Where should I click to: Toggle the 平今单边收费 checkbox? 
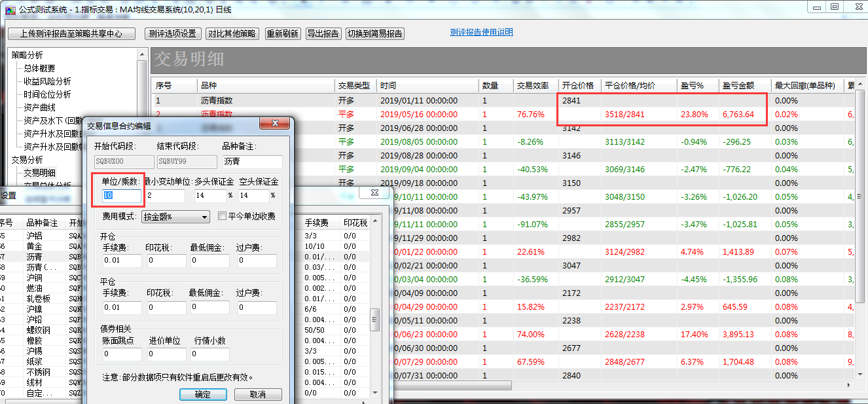pos(222,217)
